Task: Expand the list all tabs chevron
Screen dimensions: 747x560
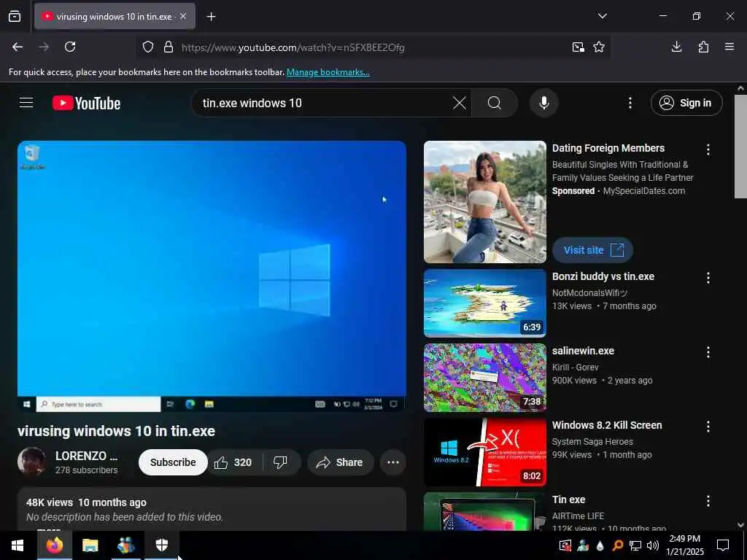Action: click(x=602, y=16)
